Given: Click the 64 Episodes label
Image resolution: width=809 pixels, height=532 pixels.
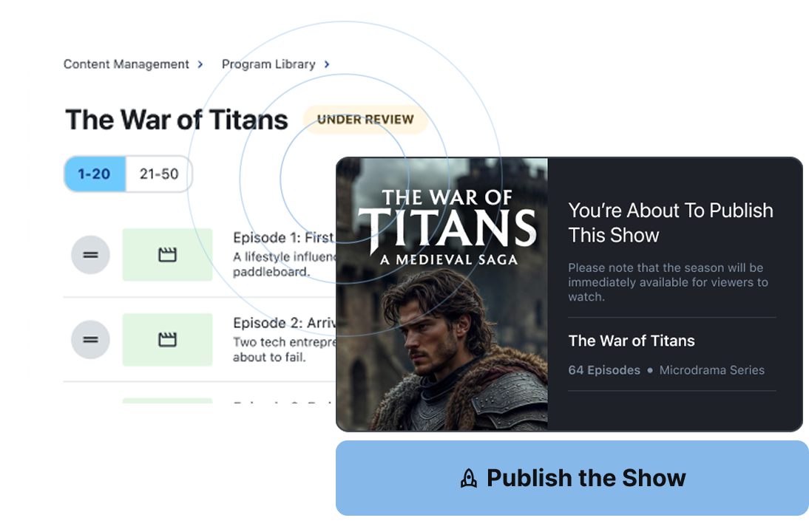Looking at the screenshot, I should 604,370.
